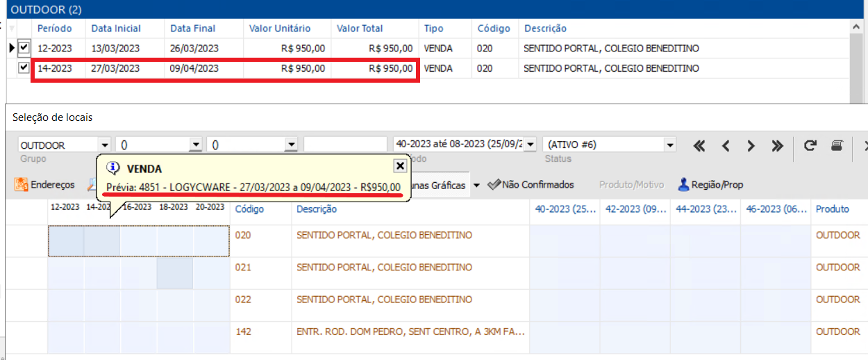Expand the Status dropdown (ATIVO #6)

[x=670, y=145]
